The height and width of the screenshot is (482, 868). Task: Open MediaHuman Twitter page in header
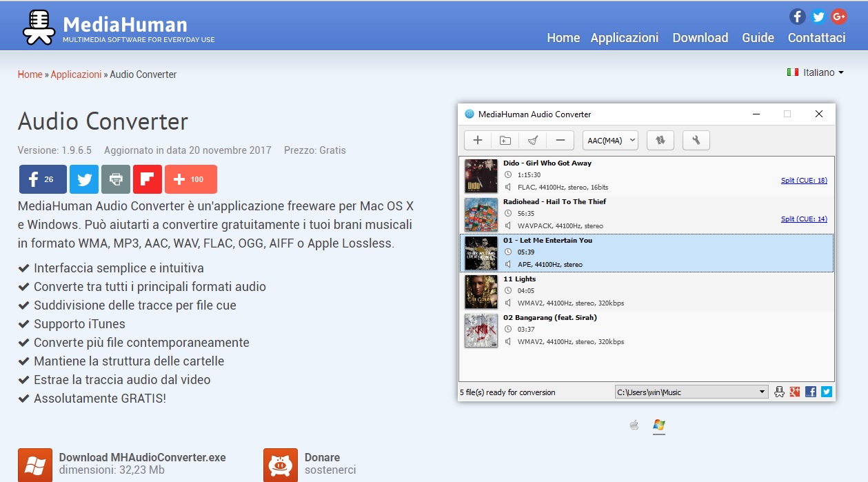coord(818,17)
